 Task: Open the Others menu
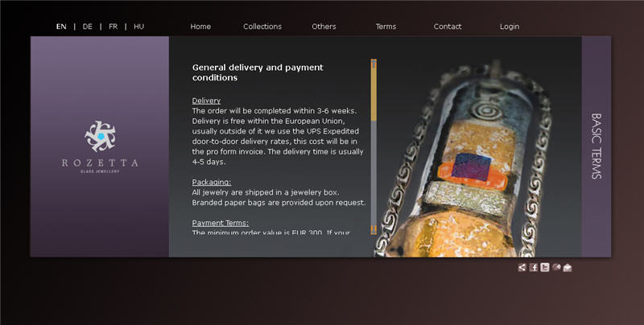coord(324,27)
